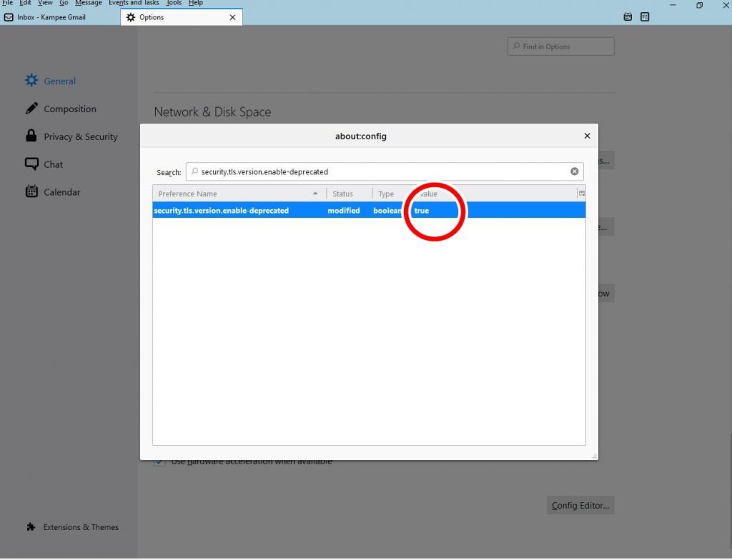Click the Find in Options field

click(561, 46)
